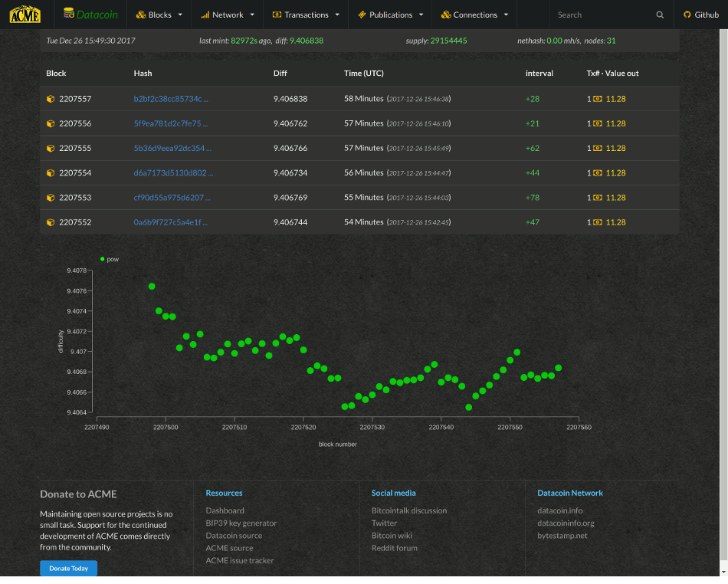
Task: Click the Network bar chart icon
Action: (x=205, y=15)
